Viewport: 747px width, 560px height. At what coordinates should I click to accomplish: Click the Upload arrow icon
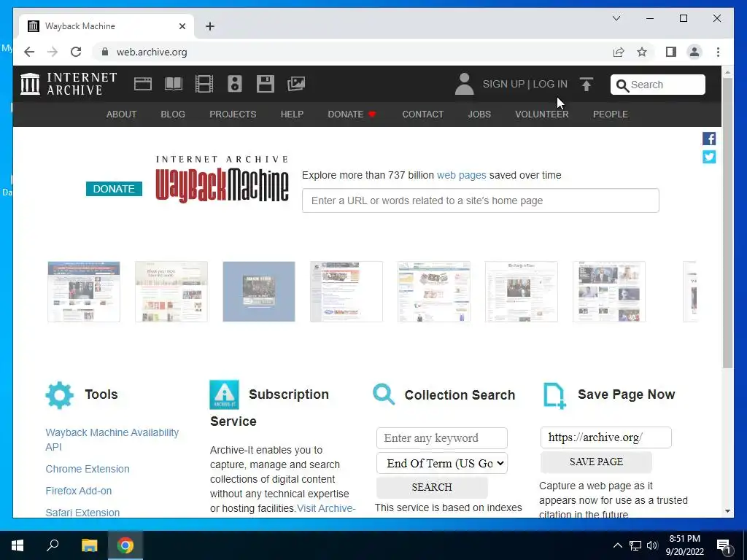point(587,85)
